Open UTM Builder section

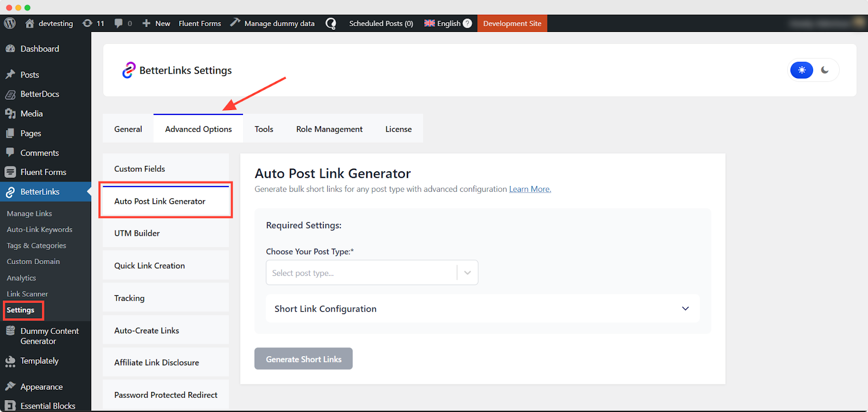tap(166, 233)
